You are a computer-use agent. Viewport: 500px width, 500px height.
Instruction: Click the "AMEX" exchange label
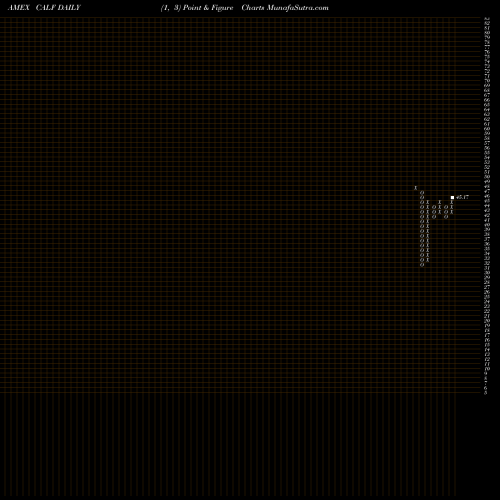pos(19,8)
